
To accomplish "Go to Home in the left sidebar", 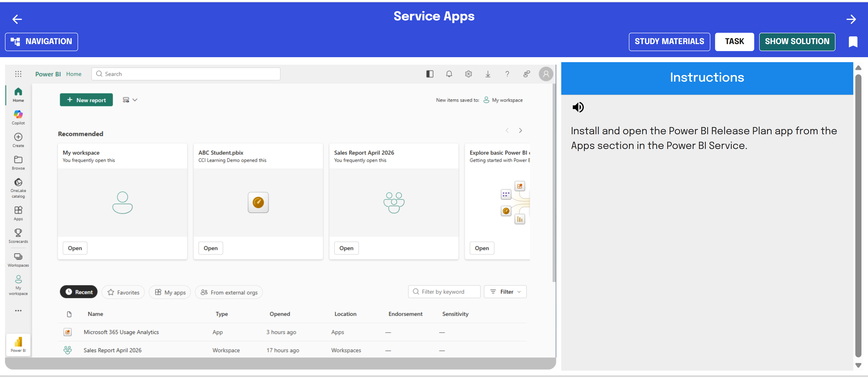I will [18, 95].
